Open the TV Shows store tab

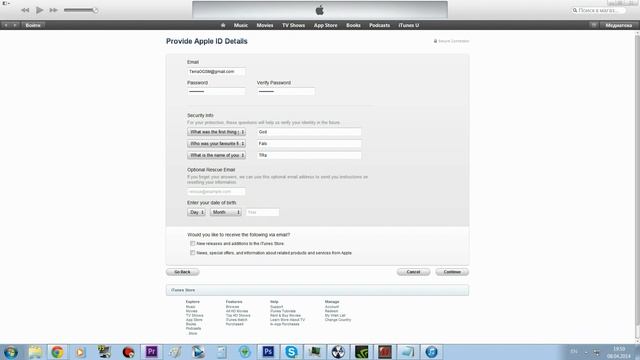point(293,25)
